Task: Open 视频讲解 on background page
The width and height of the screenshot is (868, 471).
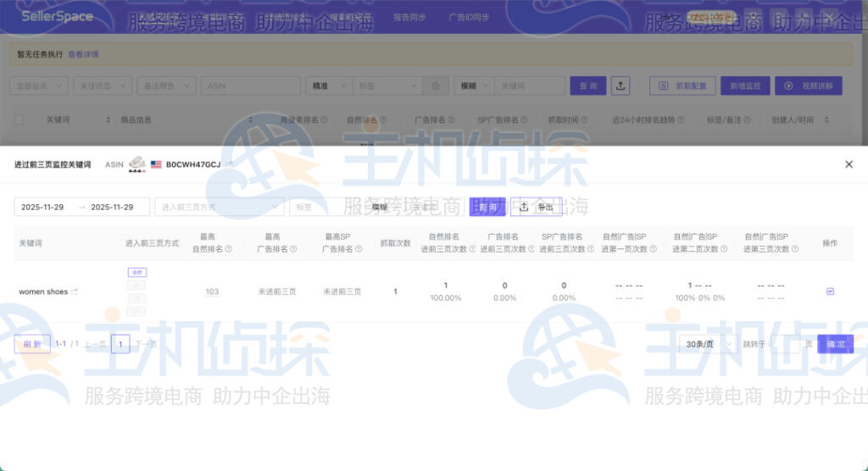Action: pos(808,86)
